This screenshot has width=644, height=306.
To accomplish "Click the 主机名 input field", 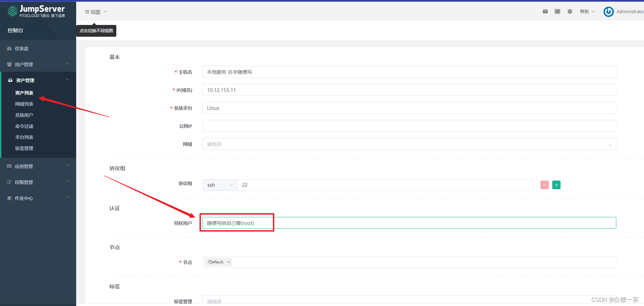I will [x=409, y=72].
